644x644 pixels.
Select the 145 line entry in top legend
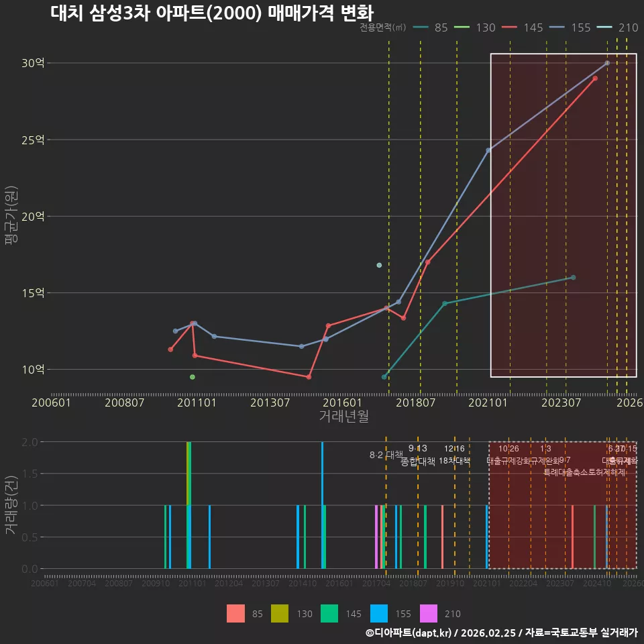pyautogui.click(x=523, y=28)
